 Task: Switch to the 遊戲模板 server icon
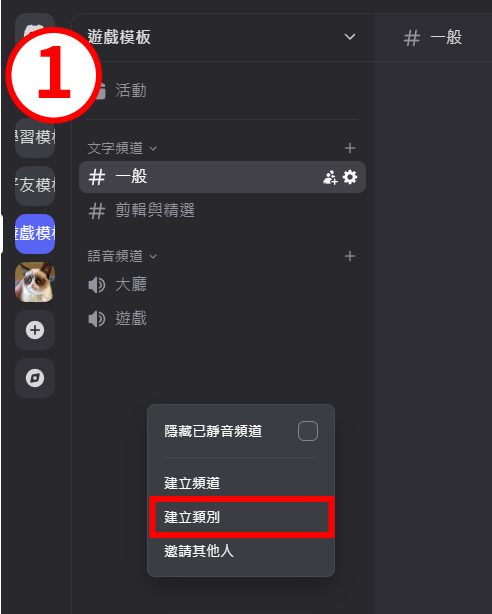(35, 234)
